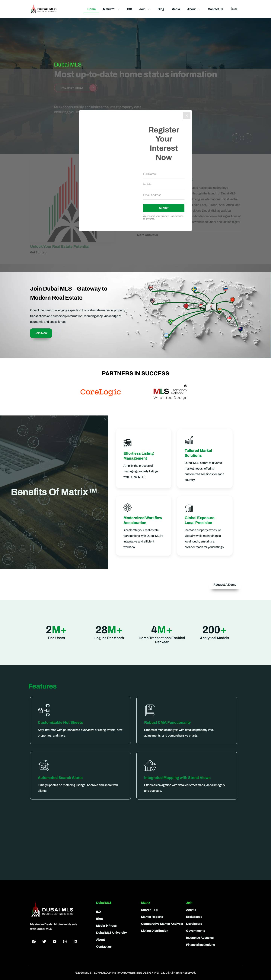Click the Email Address input field
This screenshot has width=271, height=980.
[164, 195]
